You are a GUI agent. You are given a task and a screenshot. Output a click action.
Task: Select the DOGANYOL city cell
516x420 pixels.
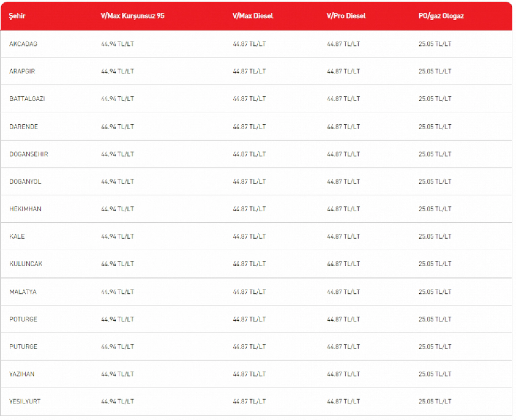tap(25, 182)
